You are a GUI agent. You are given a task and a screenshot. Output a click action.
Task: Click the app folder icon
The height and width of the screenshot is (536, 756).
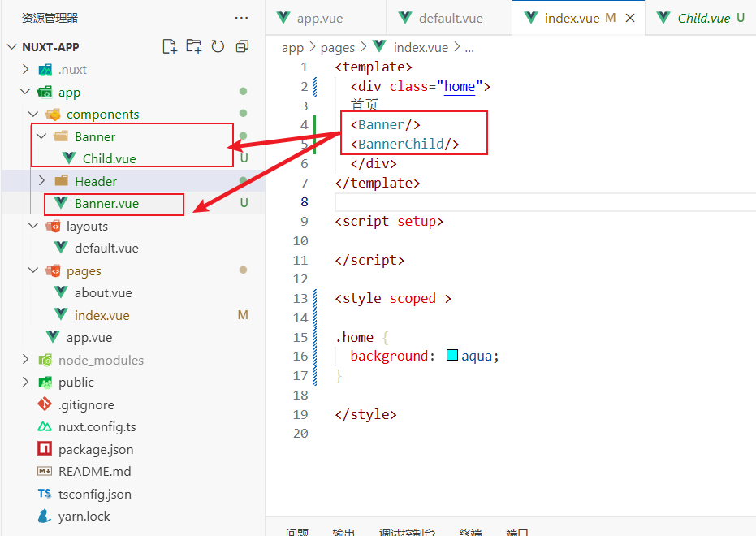(x=45, y=92)
